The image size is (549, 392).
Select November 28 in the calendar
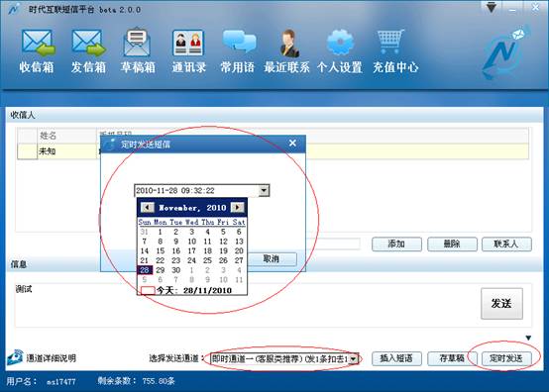tap(145, 270)
